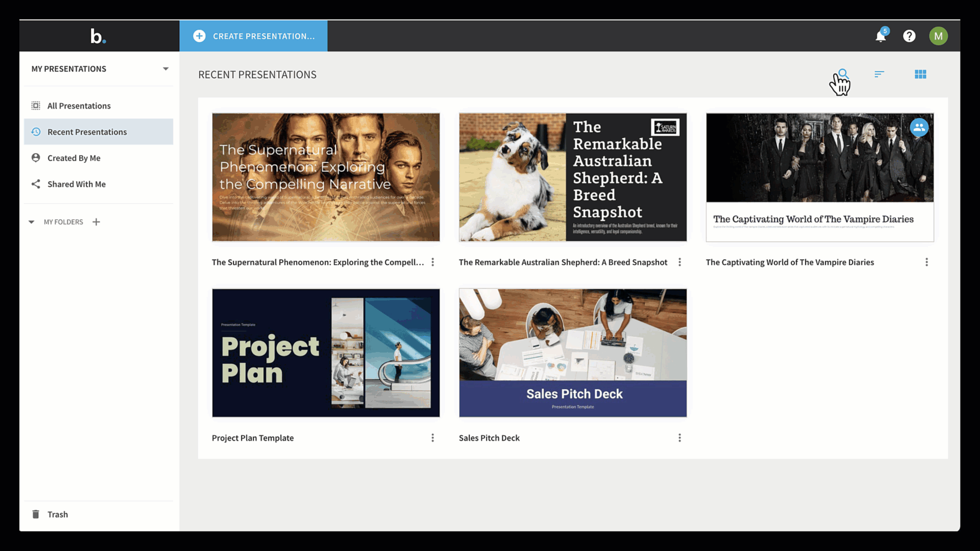Click the Create Presentation button
Viewport: 980px width, 551px height.
[253, 36]
